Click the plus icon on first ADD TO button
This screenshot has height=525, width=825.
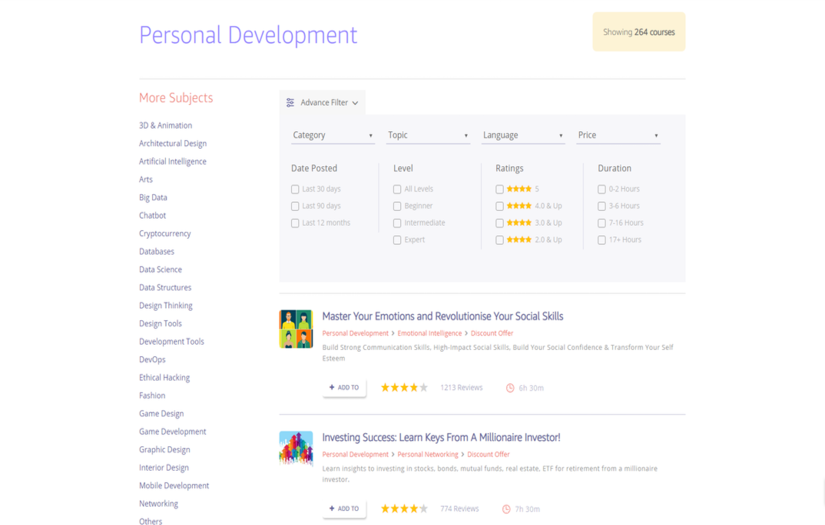click(332, 388)
